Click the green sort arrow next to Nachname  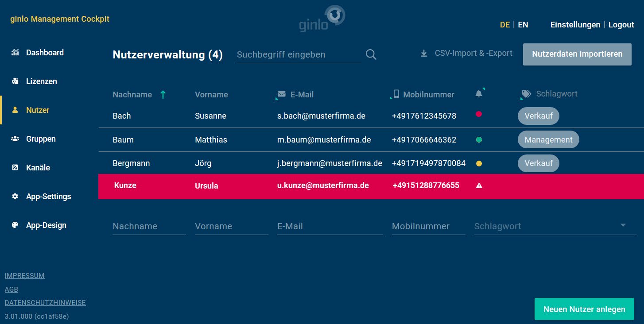coord(163,94)
